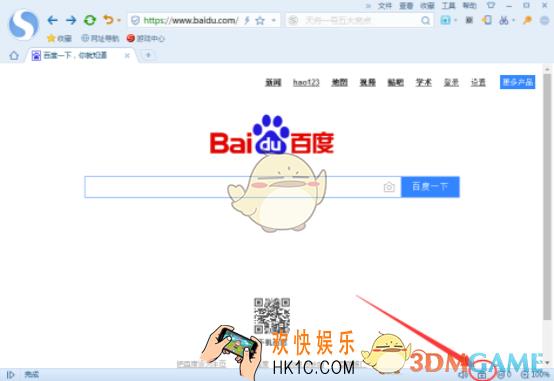Open the 设置 settings link
This screenshot has width=554, height=381.
pos(478,82)
